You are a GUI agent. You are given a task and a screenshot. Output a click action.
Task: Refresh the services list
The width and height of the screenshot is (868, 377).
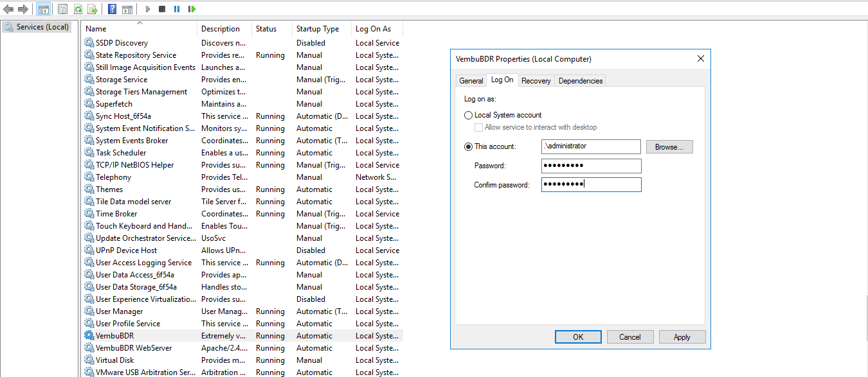[x=78, y=9]
